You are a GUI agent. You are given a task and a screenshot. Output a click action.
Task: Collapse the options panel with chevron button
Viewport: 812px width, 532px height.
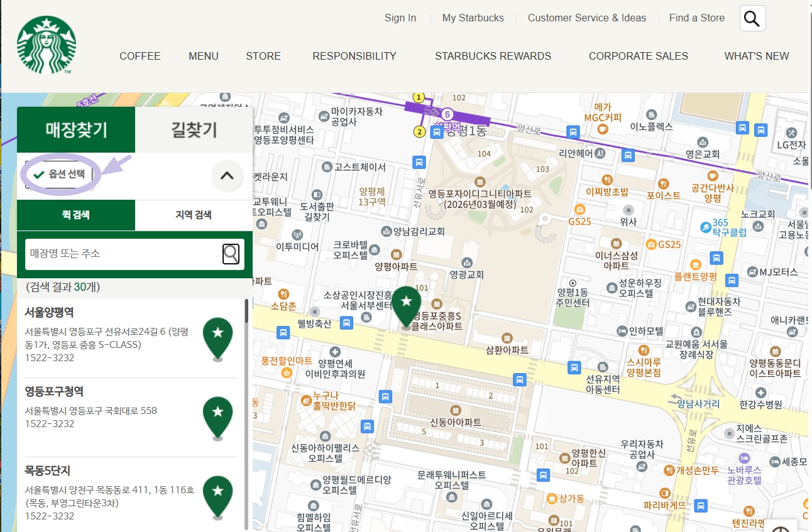227,176
